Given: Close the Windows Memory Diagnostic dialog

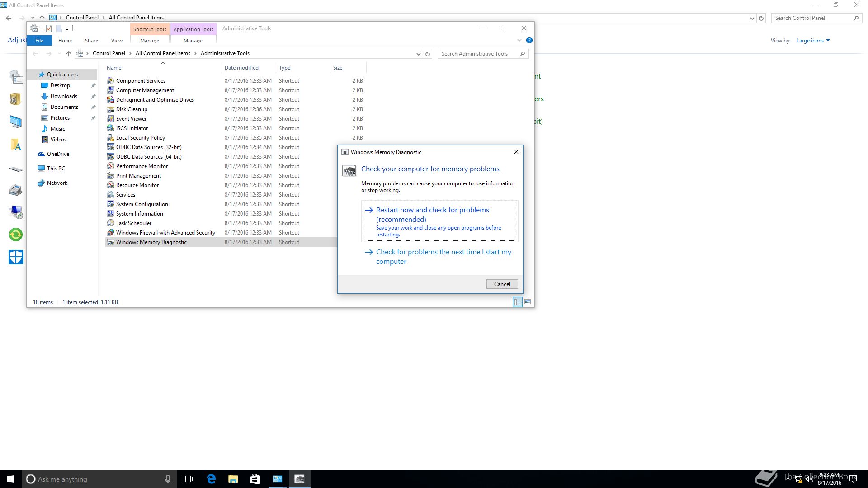Looking at the screenshot, I should tap(516, 152).
